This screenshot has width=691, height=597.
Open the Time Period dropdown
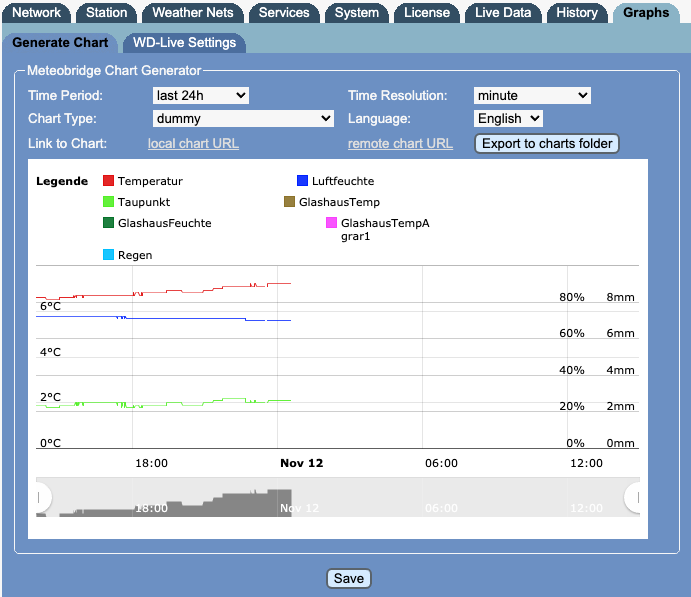[x=200, y=95]
